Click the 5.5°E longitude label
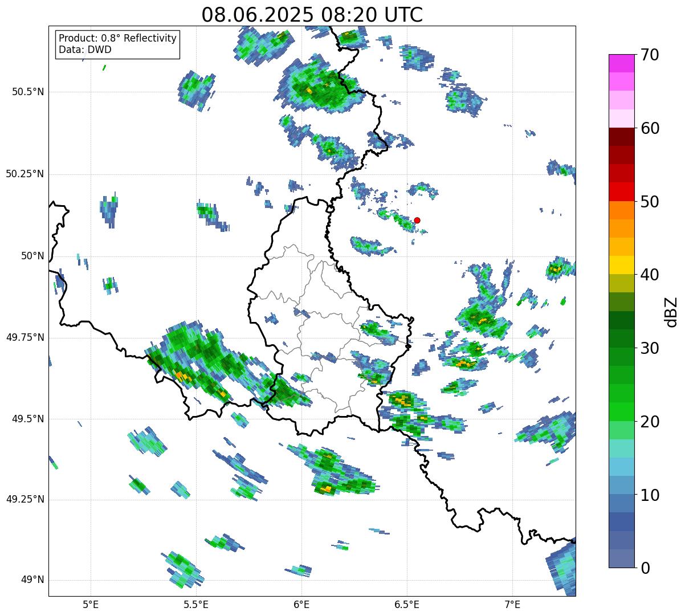The image size is (685, 616). pos(196,604)
